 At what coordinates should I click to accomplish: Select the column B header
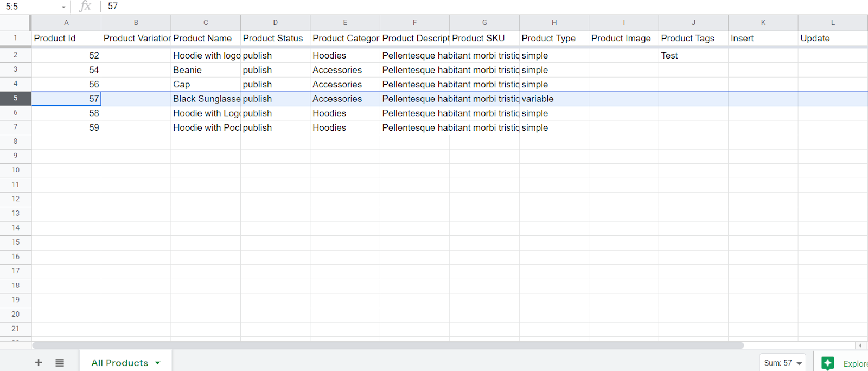136,23
